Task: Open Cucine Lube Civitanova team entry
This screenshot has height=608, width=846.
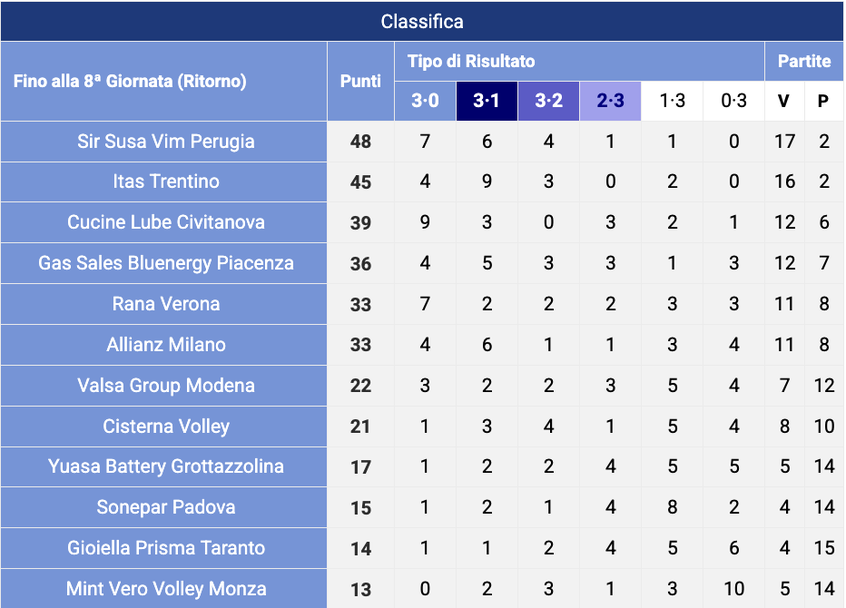Action: [x=164, y=222]
